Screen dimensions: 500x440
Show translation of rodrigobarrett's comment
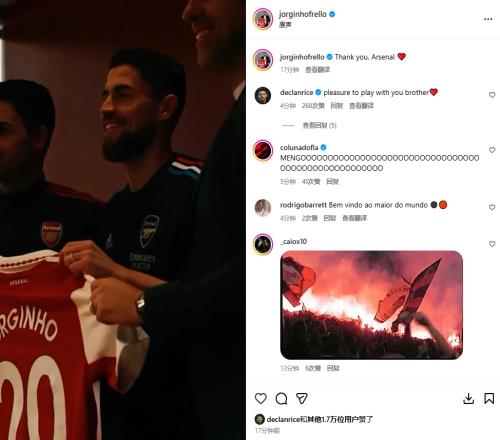coord(354,218)
